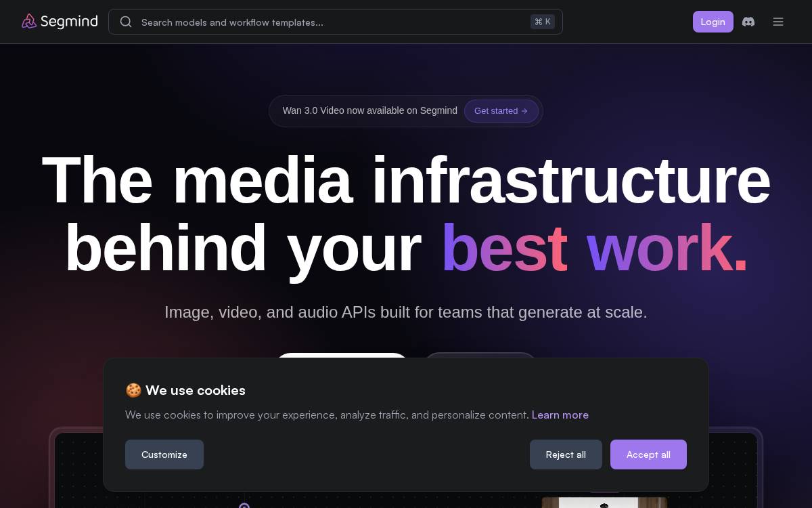Click the 'best work.' gradient headline text
Screen dimensions: 812x508
[x=595, y=247]
